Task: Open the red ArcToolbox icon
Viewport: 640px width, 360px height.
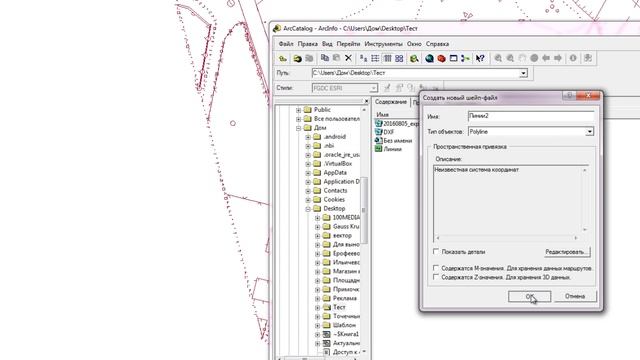Action: (441, 58)
